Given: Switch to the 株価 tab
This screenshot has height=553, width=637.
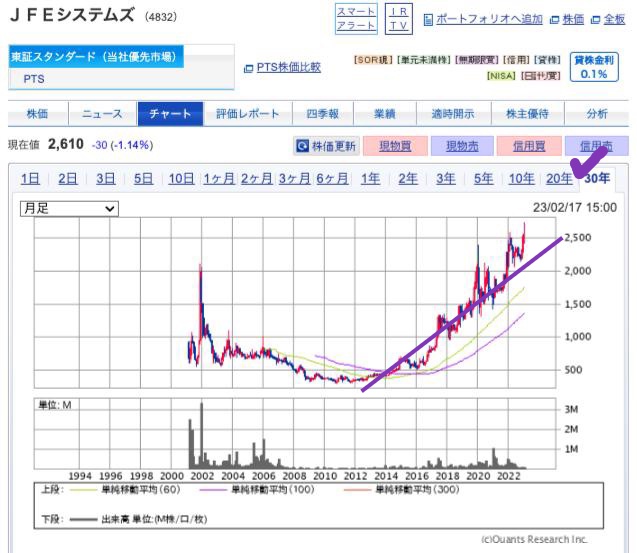Looking at the screenshot, I should click(37, 114).
